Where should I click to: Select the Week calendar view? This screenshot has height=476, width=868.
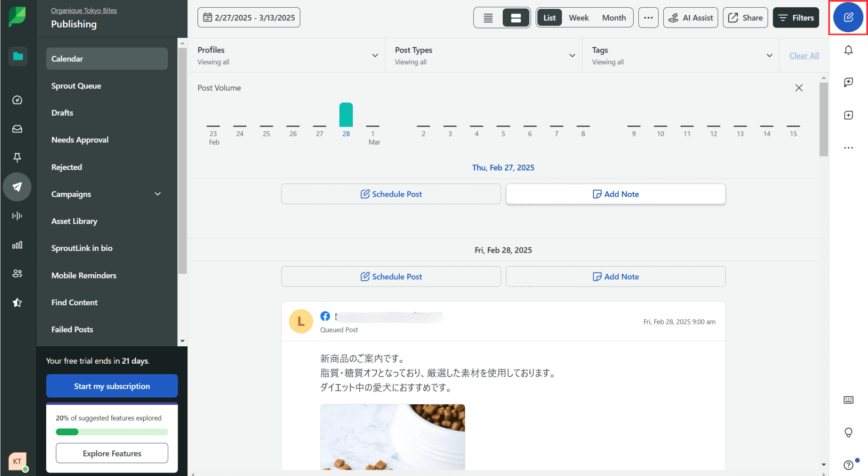579,18
